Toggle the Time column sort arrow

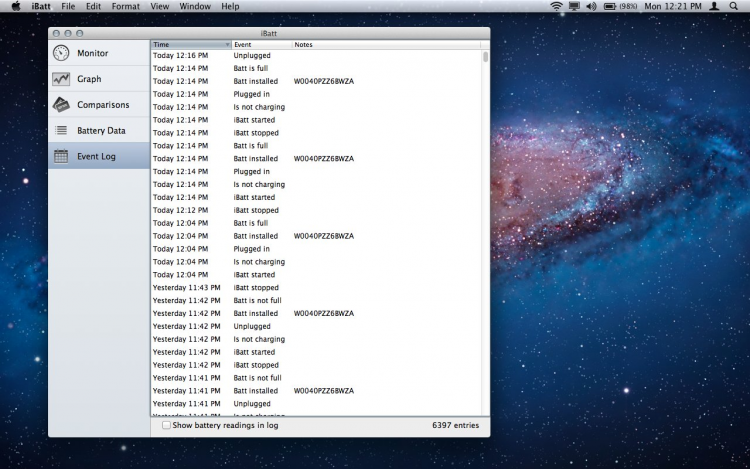pos(227,44)
